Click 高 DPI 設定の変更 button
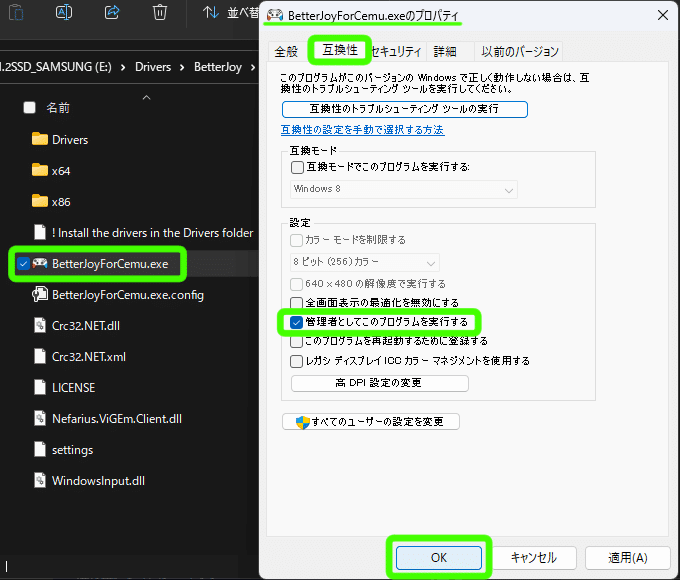The width and height of the screenshot is (680, 580). [379, 383]
